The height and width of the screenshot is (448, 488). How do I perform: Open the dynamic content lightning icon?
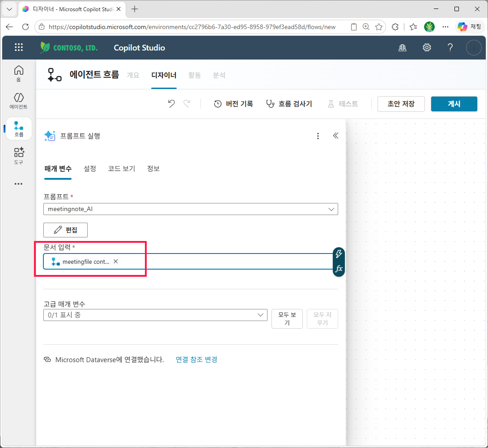(x=339, y=254)
